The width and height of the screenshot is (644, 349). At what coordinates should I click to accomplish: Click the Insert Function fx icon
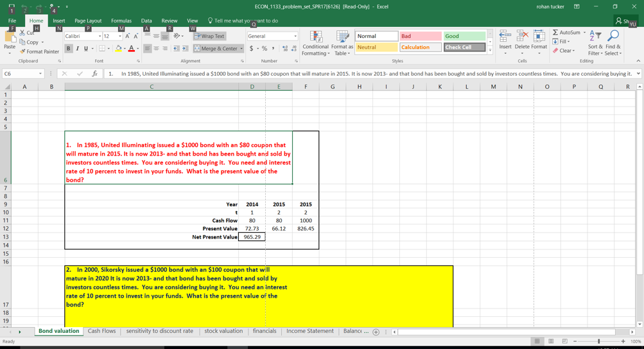tap(95, 74)
